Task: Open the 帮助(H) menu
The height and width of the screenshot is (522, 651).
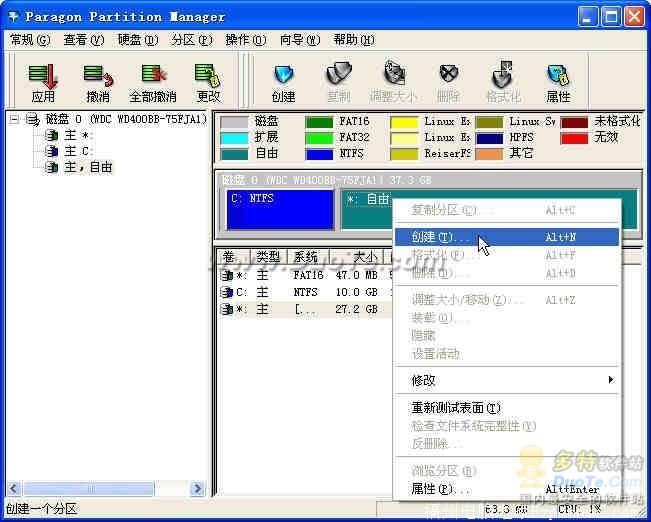Action: click(x=354, y=40)
